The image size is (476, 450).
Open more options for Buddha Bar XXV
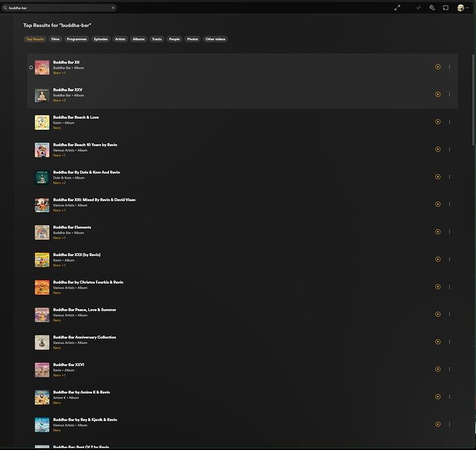tap(450, 95)
